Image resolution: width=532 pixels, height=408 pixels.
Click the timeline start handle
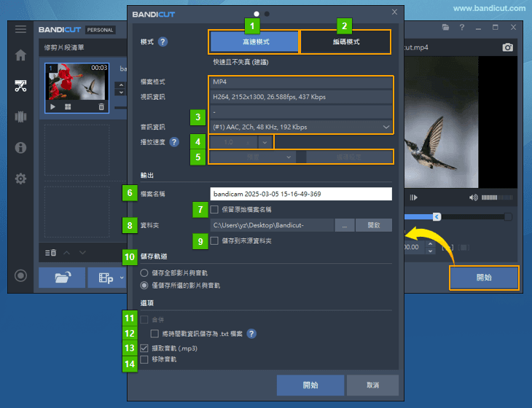(437, 216)
